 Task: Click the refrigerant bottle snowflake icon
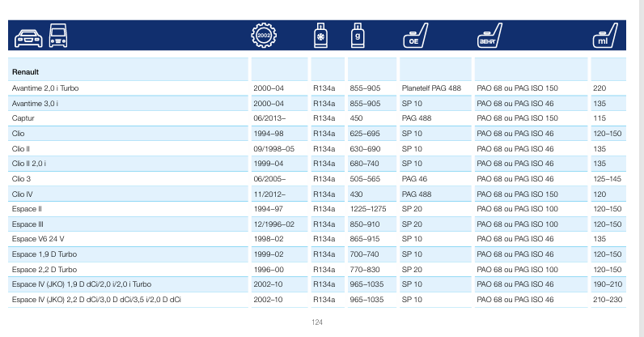(x=320, y=36)
